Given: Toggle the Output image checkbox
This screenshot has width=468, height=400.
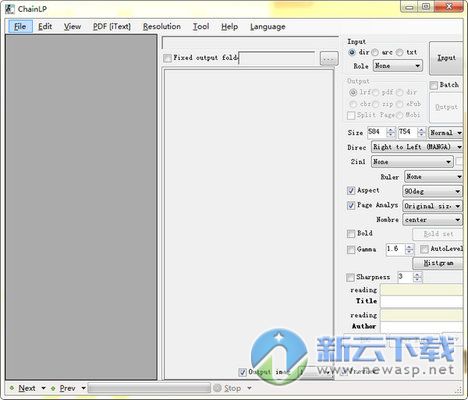Looking at the screenshot, I should pos(242,372).
